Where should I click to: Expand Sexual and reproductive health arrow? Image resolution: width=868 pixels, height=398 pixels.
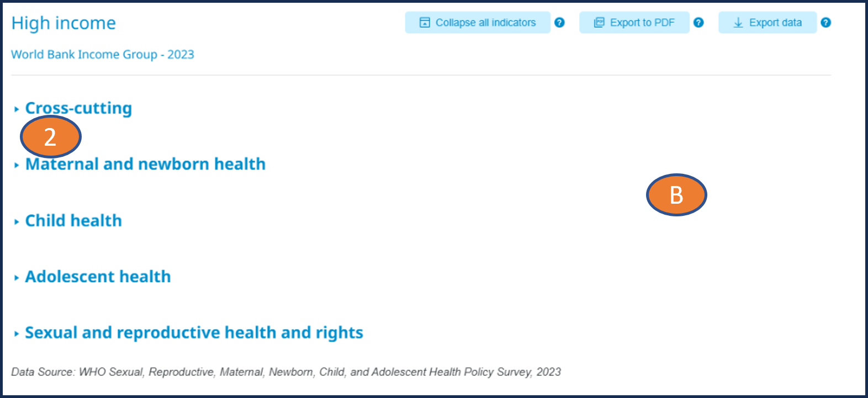coord(17,333)
